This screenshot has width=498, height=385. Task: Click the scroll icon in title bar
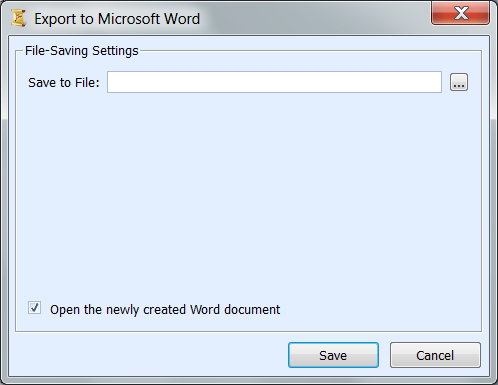pyautogui.click(x=18, y=18)
